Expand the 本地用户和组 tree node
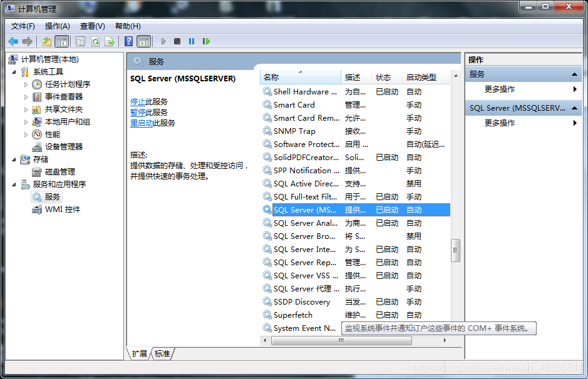This screenshot has width=588, height=379. coord(26,122)
